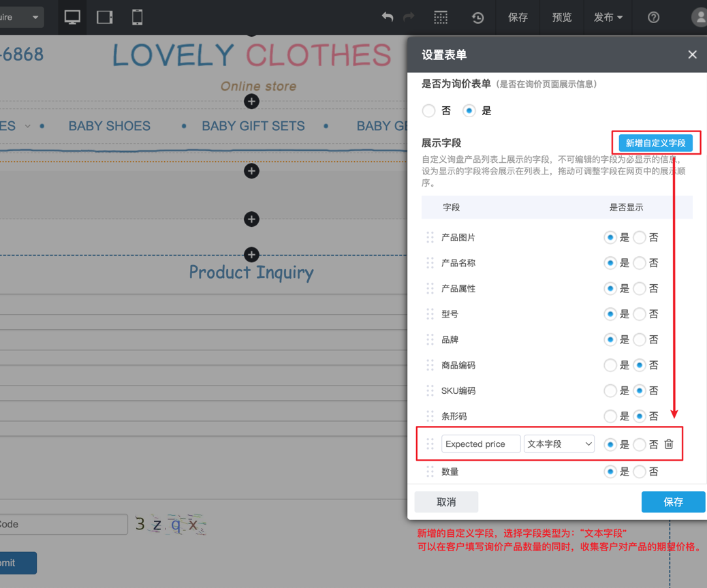Screen dimensions: 707x588
Task: Switch to desktop preview mode icon
Action: pos(72,17)
